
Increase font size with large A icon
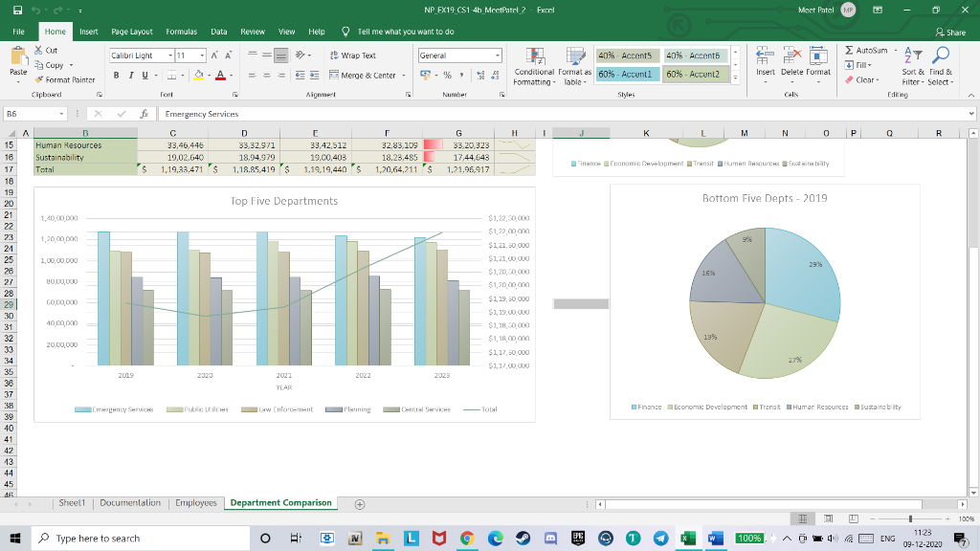click(x=214, y=55)
